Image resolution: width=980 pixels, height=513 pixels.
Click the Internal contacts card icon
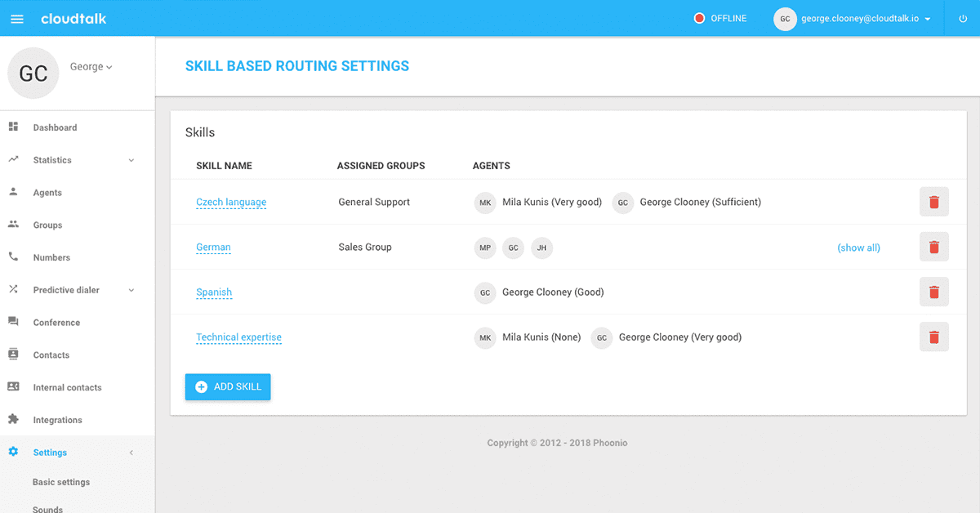point(13,386)
